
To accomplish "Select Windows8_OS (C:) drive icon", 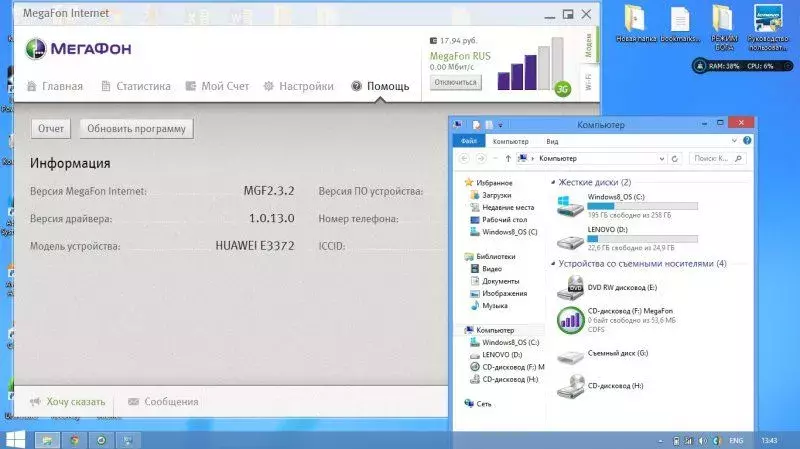I will click(570, 206).
